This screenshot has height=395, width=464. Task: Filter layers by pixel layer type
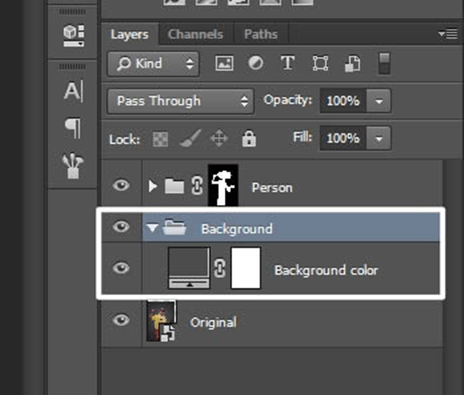[224, 63]
